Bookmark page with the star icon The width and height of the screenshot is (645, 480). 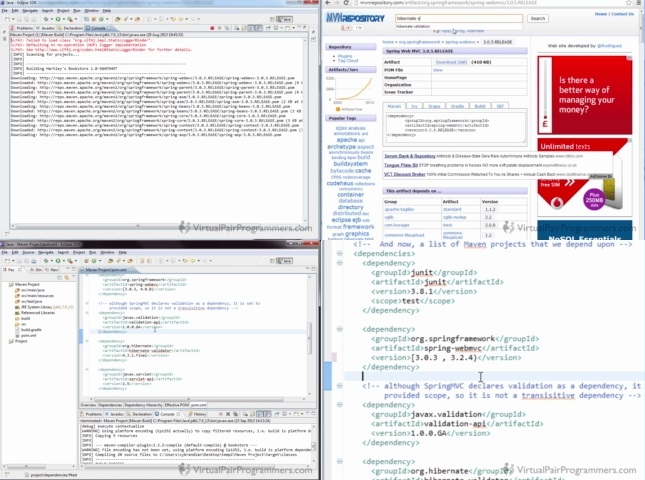pos(629,3)
